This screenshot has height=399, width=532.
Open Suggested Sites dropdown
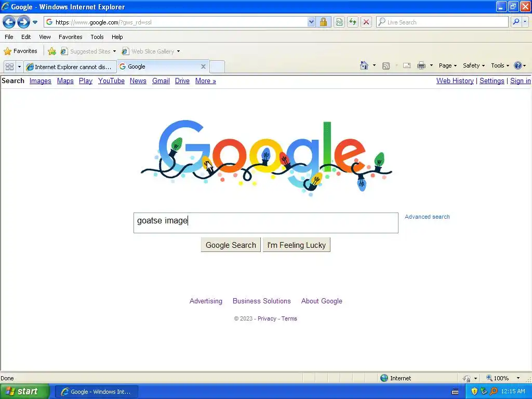click(x=88, y=51)
